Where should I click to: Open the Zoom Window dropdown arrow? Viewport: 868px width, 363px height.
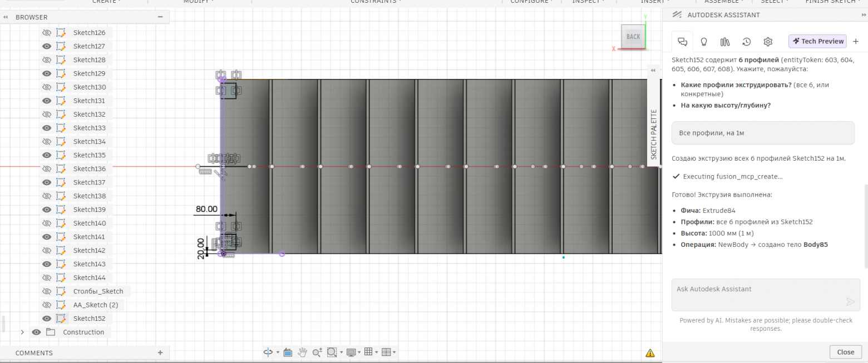[x=341, y=352]
